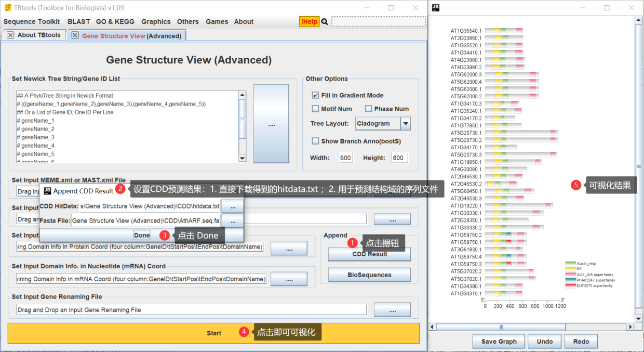Click the Newick tree string text area
This screenshot has height=352, width=644.
pyautogui.click(x=127, y=126)
